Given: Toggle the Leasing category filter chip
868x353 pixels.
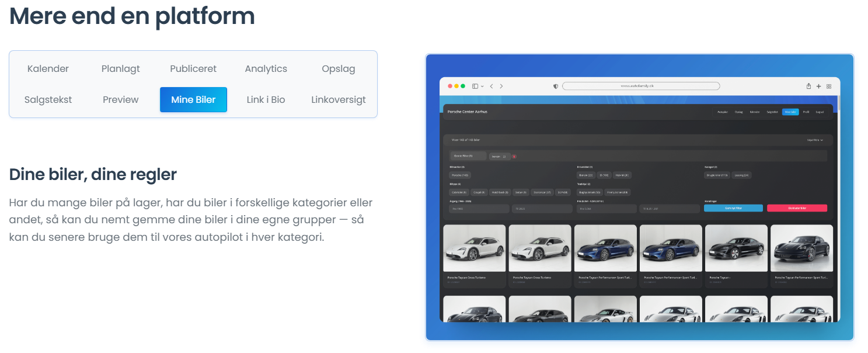Looking at the screenshot, I should pos(742,175).
